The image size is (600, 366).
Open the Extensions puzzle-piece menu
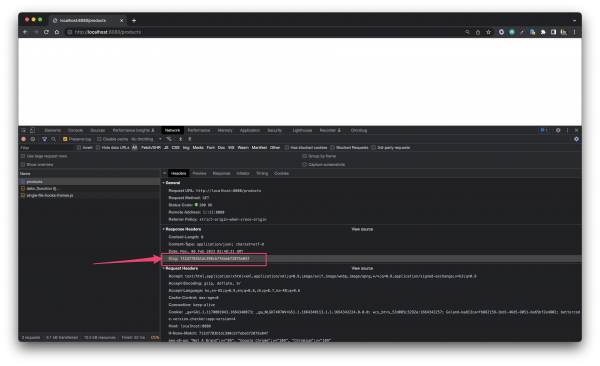pos(543,32)
